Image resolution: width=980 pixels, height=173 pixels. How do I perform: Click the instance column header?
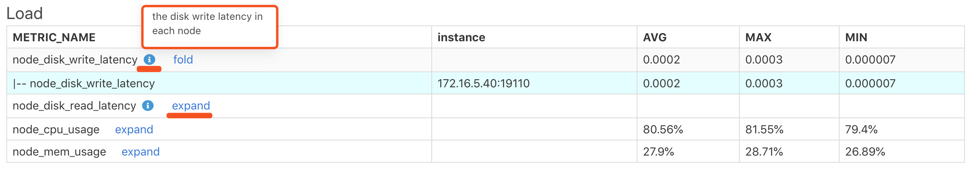461,37
